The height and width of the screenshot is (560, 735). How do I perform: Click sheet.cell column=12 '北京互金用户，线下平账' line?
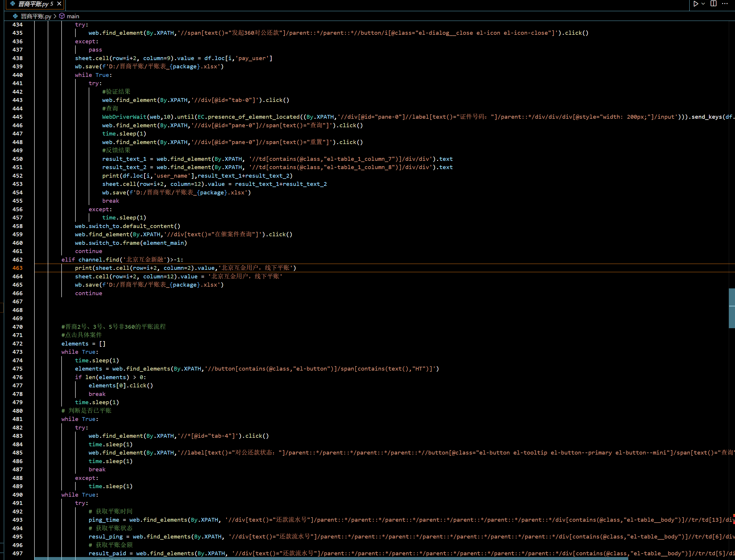[x=178, y=276]
